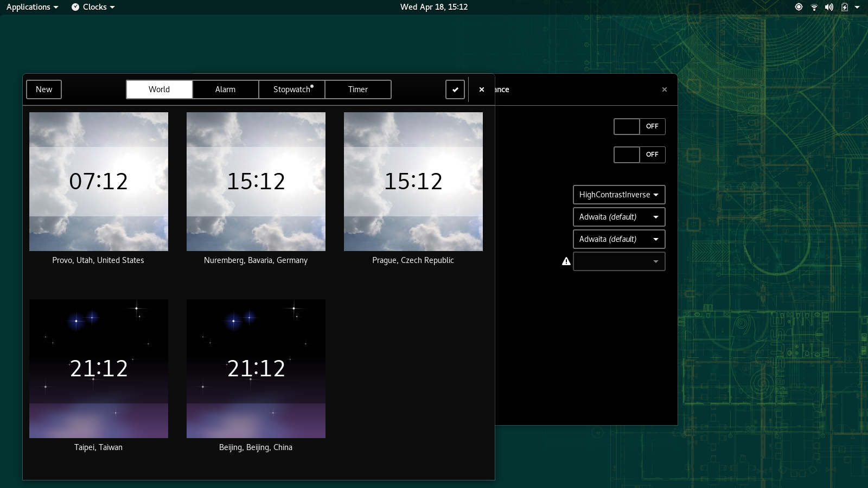Open the HighContrastInverse theme dropdown
Viewport: 868px width, 488px height.
618,195
